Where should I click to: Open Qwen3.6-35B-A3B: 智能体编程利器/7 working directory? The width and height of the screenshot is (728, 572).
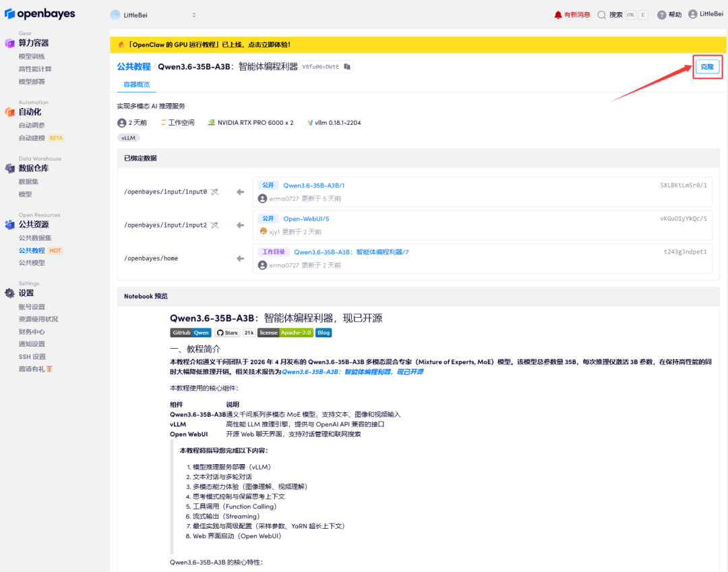pos(351,252)
